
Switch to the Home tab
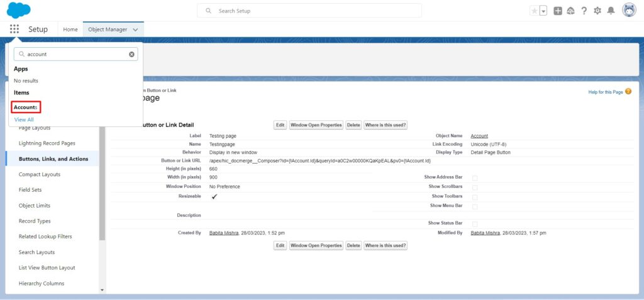click(70, 30)
